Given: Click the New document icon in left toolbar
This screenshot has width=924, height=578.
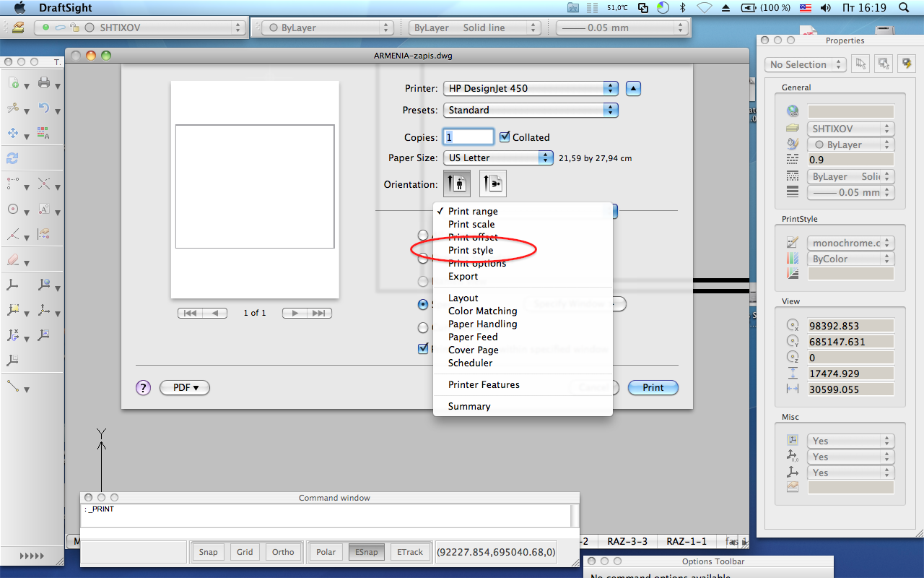Looking at the screenshot, I should pos(13,83).
